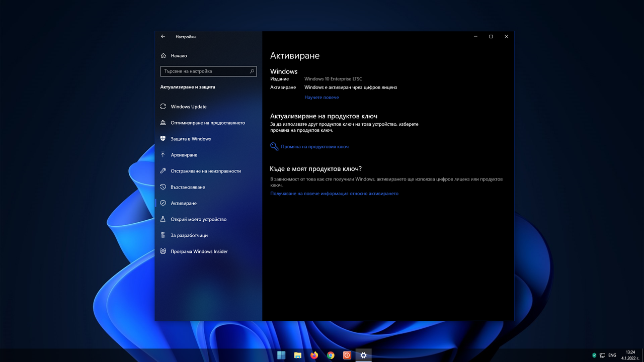Click the network tray icon
Viewport: 644px width, 362px height.
[602, 355]
